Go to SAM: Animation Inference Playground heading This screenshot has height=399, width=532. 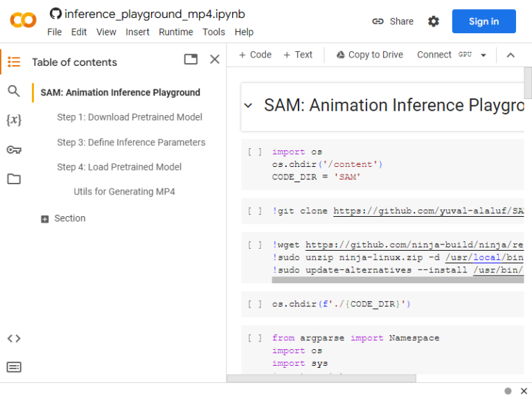point(120,92)
